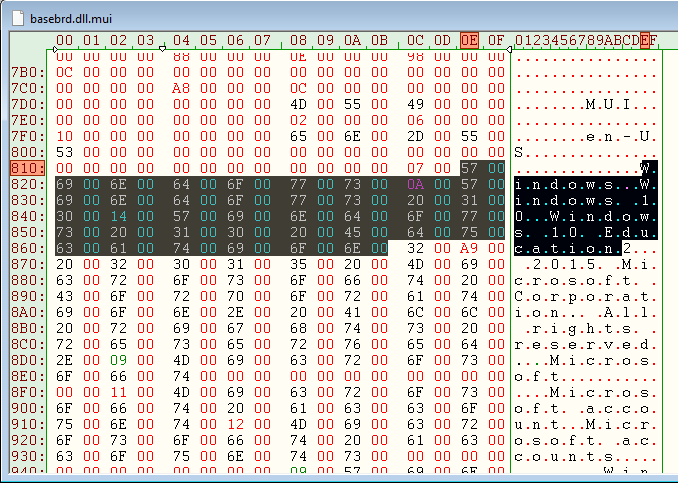This screenshot has width=678, height=483.
Task: Click byte 76 in row 8C0
Action: pos(352,344)
